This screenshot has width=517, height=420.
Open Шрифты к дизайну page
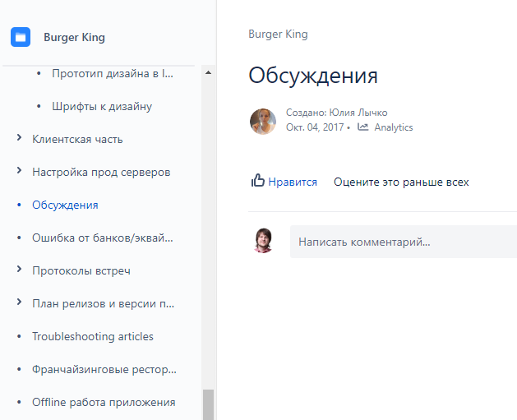[101, 106]
